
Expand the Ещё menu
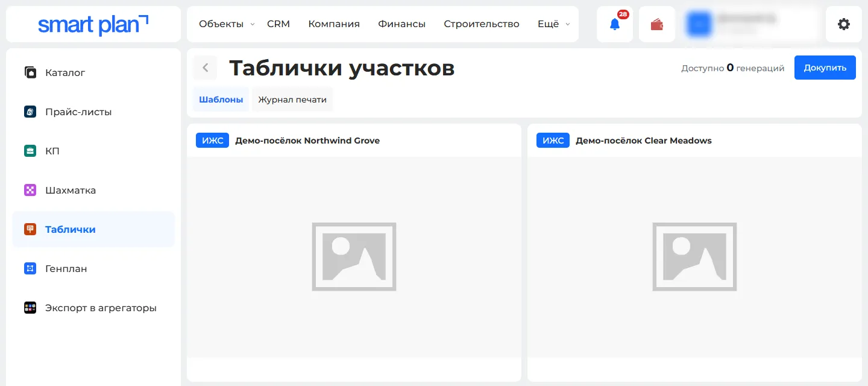point(553,24)
